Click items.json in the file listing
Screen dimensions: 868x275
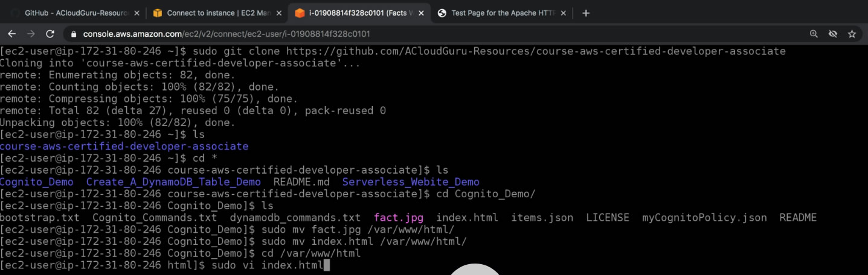pos(542,218)
